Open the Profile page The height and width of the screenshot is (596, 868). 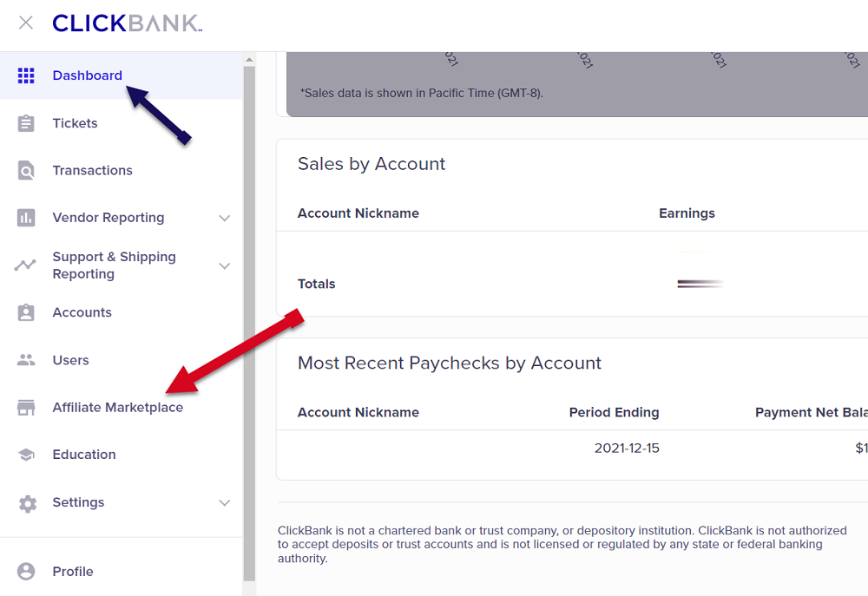pyautogui.click(x=122, y=571)
